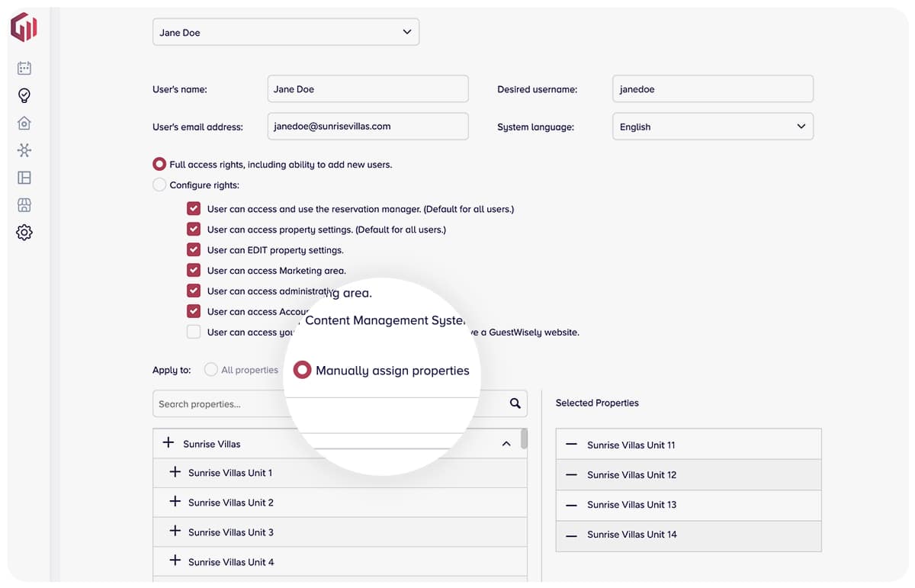
Task: Open the Jane Doe user dropdown
Action: (286, 32)
